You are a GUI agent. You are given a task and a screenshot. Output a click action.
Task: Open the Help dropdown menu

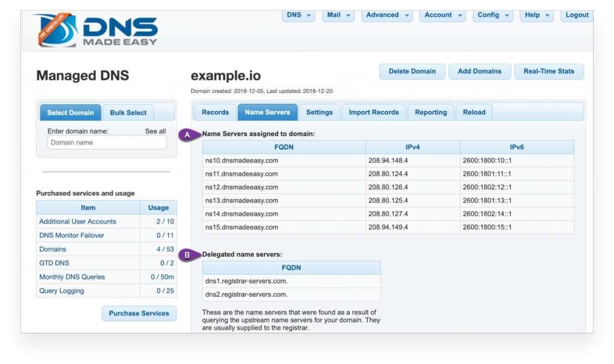click(537, 16)
